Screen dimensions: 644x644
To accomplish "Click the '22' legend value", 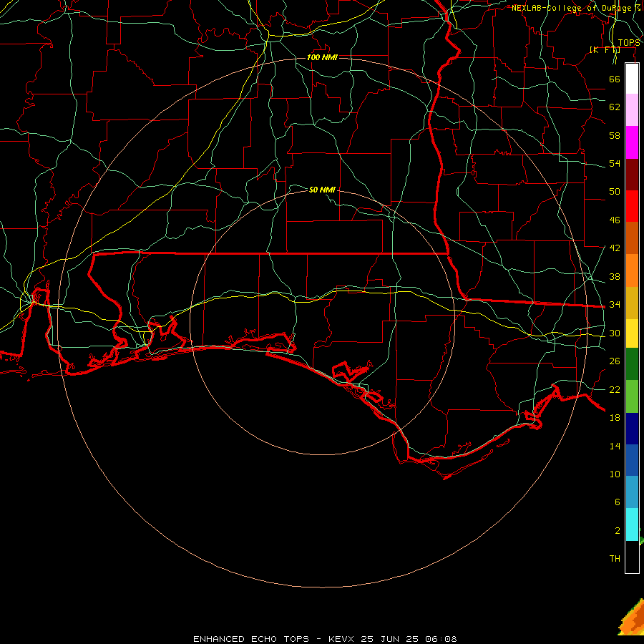I will 615,390.
